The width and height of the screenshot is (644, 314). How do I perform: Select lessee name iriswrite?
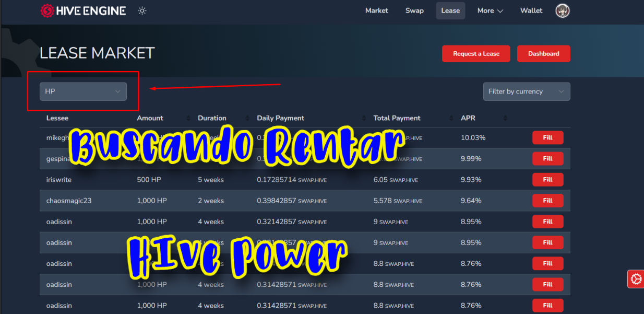(59, 180)
